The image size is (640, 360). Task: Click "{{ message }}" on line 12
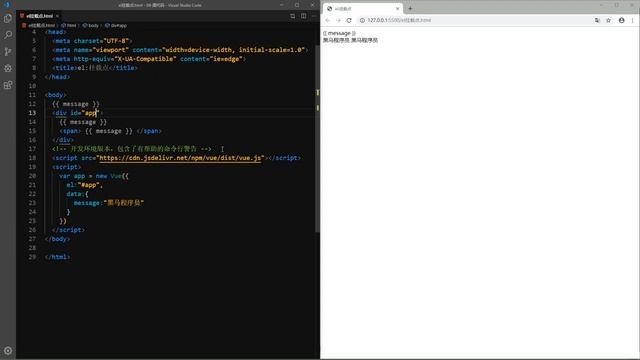click(x=76, y=104)
